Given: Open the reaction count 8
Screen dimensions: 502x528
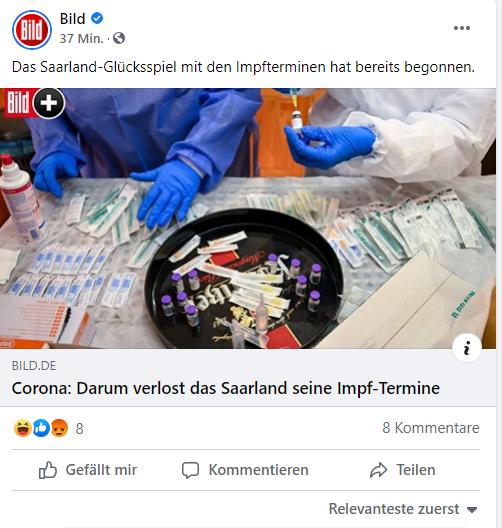Looking at the screenshot, I should click(x=79, y=429).
